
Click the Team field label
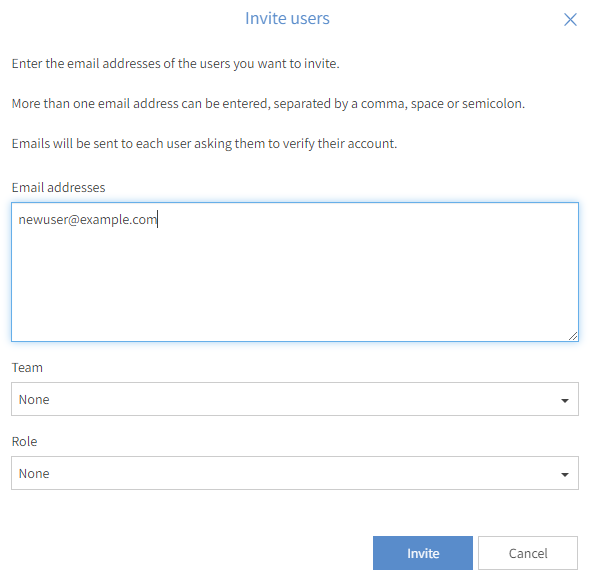click(27, 368)
